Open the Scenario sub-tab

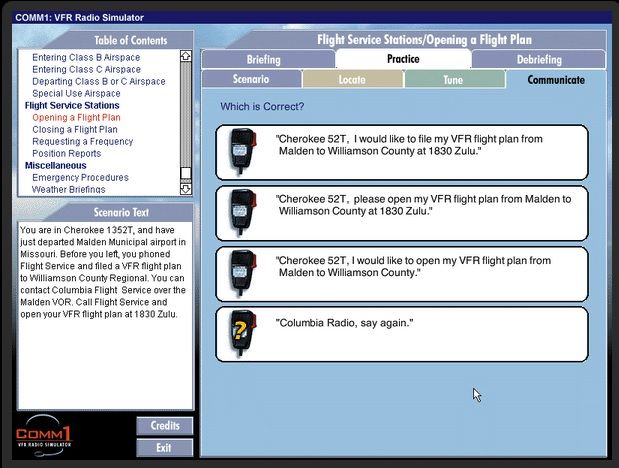pos(251,79)
